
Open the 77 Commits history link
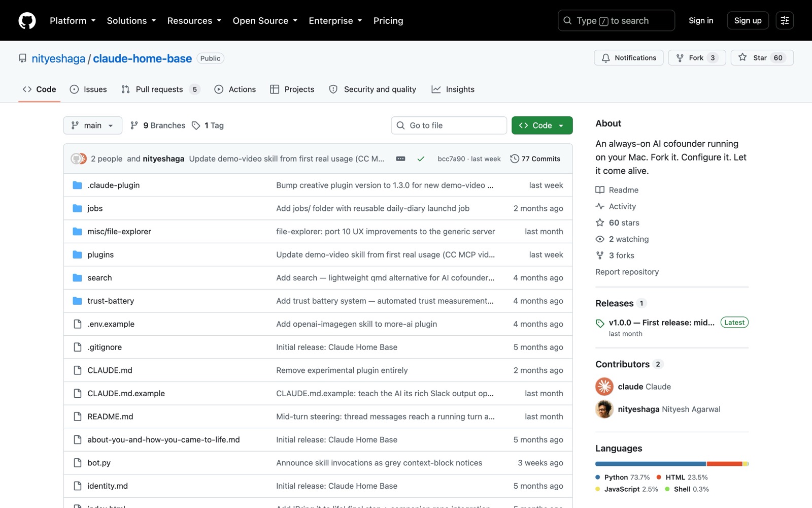[x=535, y=158]
